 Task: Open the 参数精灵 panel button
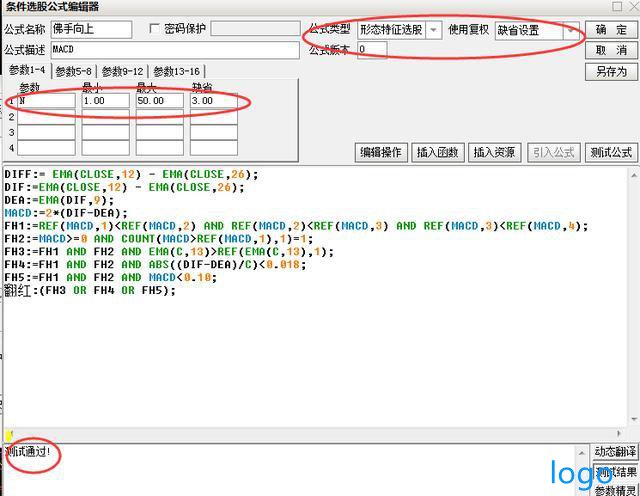(615, 490)
